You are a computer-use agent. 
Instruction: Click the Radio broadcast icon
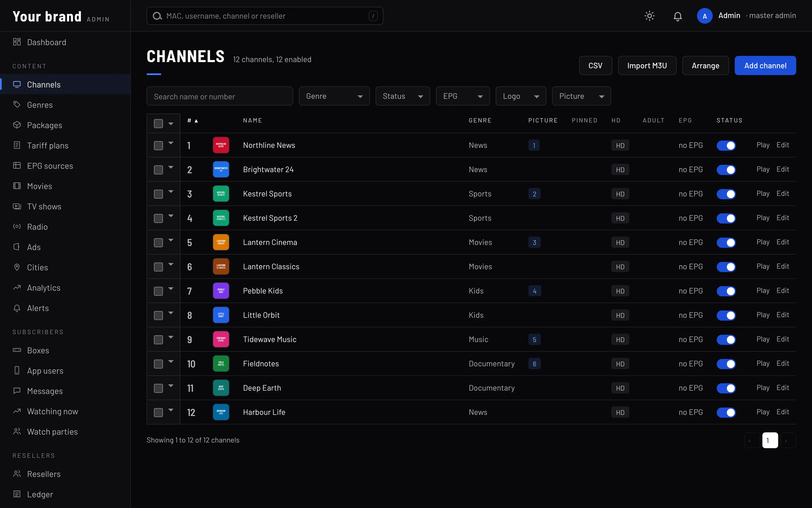pyautogui.click(x=17, y=226)
